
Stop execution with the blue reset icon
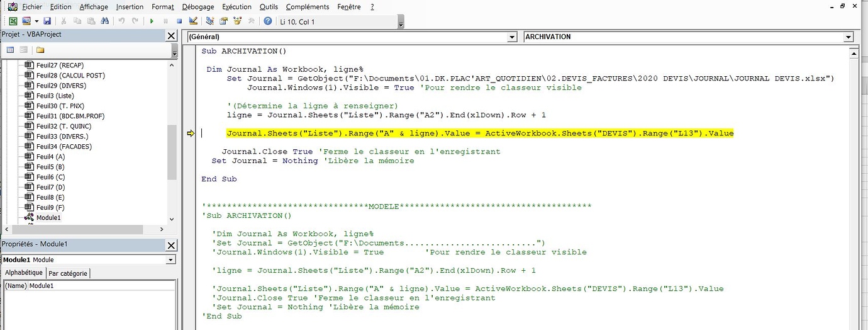coord(179,21)
